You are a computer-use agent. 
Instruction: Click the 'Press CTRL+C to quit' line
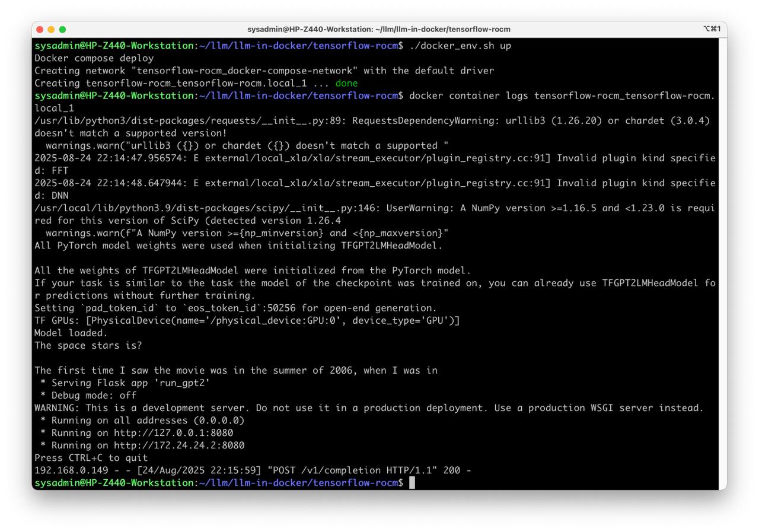click(x=91, y=457)
